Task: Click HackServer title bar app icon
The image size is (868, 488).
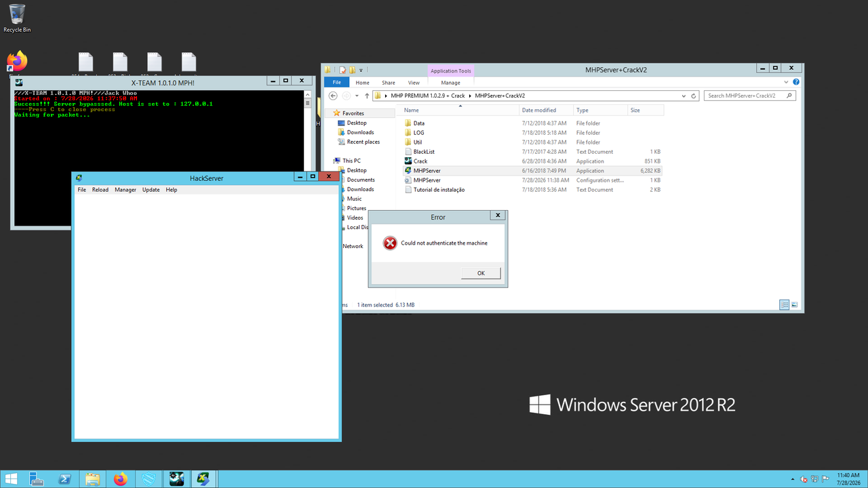Action: (x=79, y=178)
